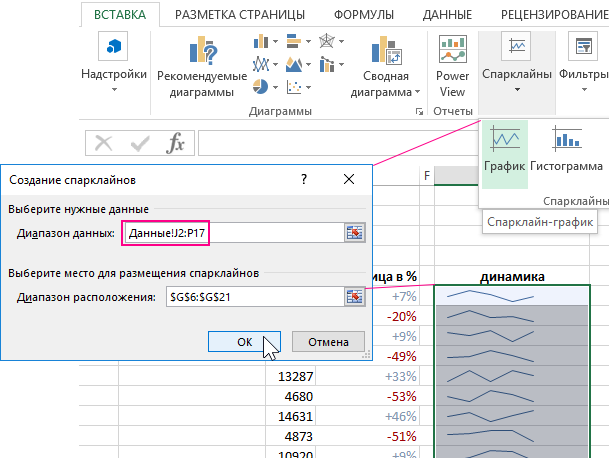Select the -51% cell
The width and height of the screenshot is (609, 458).
pyautogui.click(x=368, y=436)
